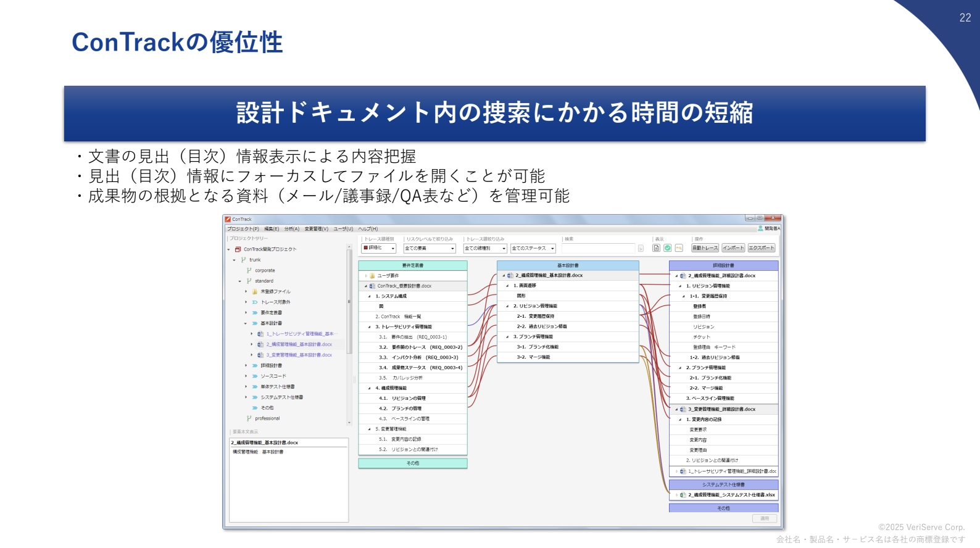The image size is (980, 548).
Task: Click the 未登録ファイル folder icon
Action: (255, 291)
